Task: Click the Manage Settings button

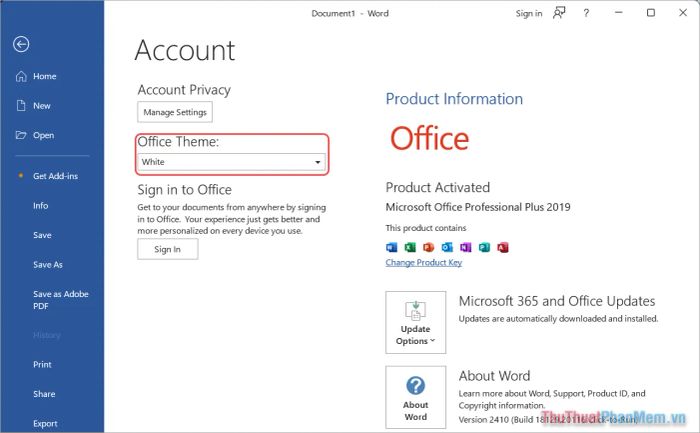Action: [x=175, y=112]
